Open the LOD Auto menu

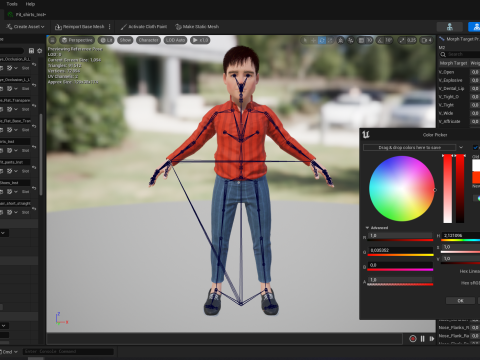point(175,40)
